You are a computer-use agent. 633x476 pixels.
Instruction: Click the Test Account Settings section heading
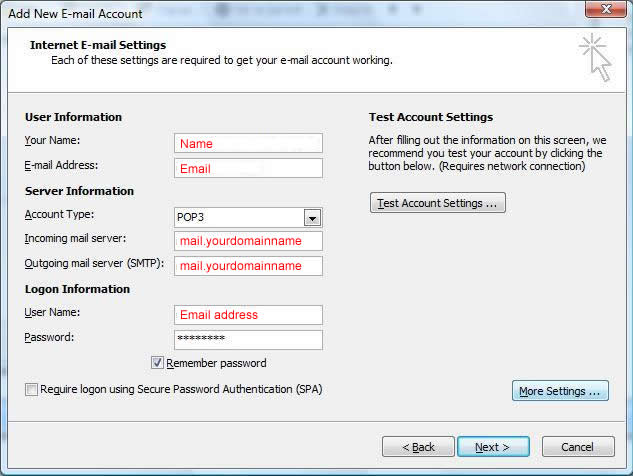tap(430, 117)
